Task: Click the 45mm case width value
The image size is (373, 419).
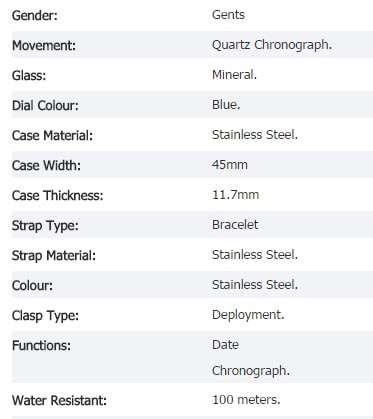Action: point(230,165)
